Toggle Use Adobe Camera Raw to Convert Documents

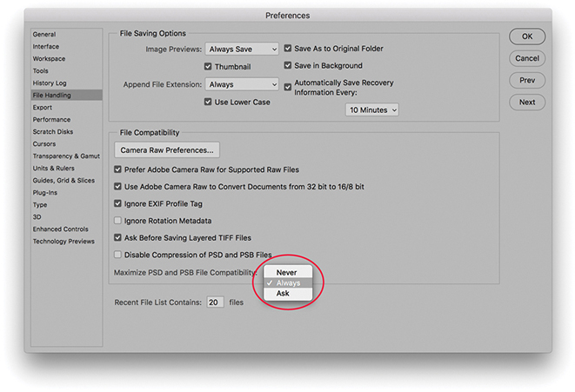tap(117, 187)
